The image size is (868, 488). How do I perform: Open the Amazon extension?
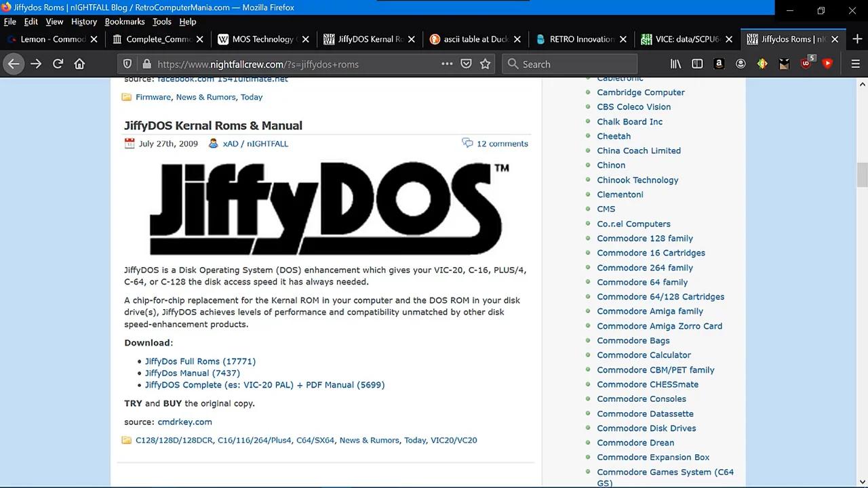(x=719, y=64)
